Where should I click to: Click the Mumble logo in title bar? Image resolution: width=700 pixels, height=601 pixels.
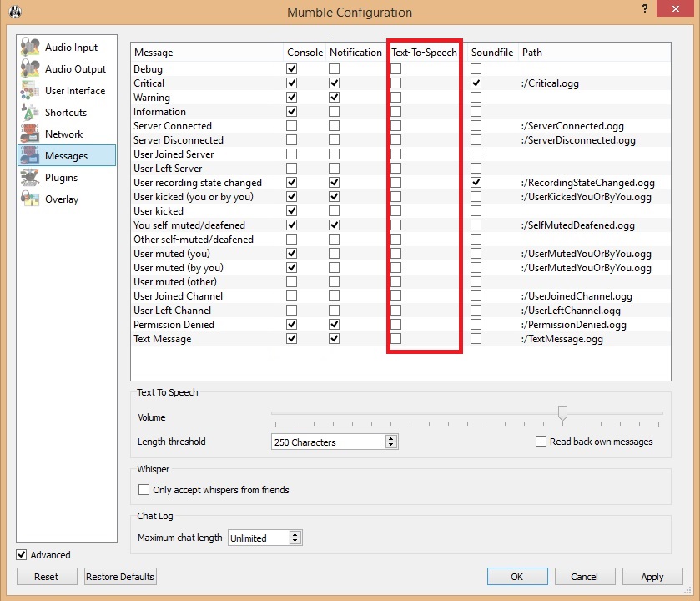tap(15, 12)
